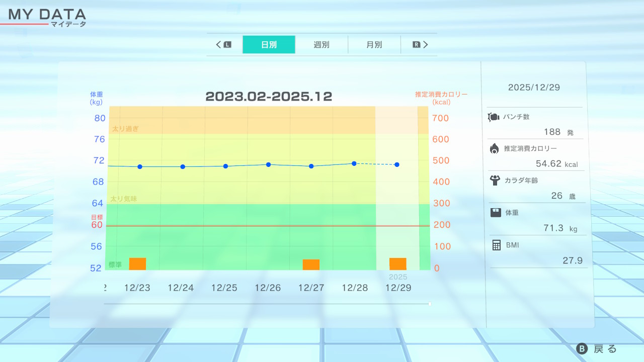Screen dimensions: 644x362
Task: Click the chart scroll slider handle
Action: 430,304
